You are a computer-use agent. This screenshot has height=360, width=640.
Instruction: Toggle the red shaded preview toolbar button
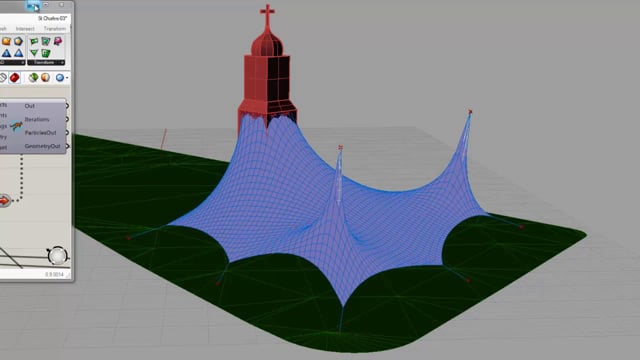coord(15,77)
